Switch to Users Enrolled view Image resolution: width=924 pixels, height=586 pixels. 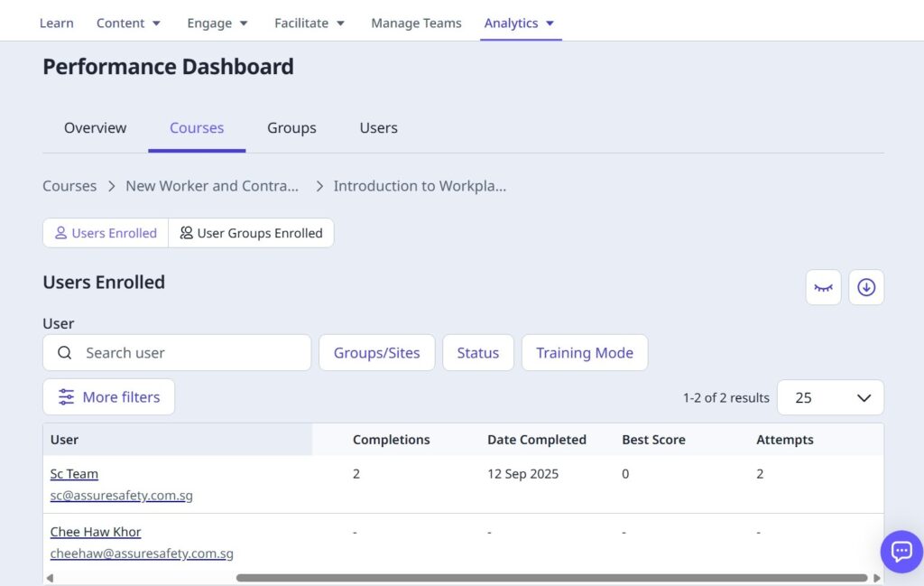(x=106, y=233)
